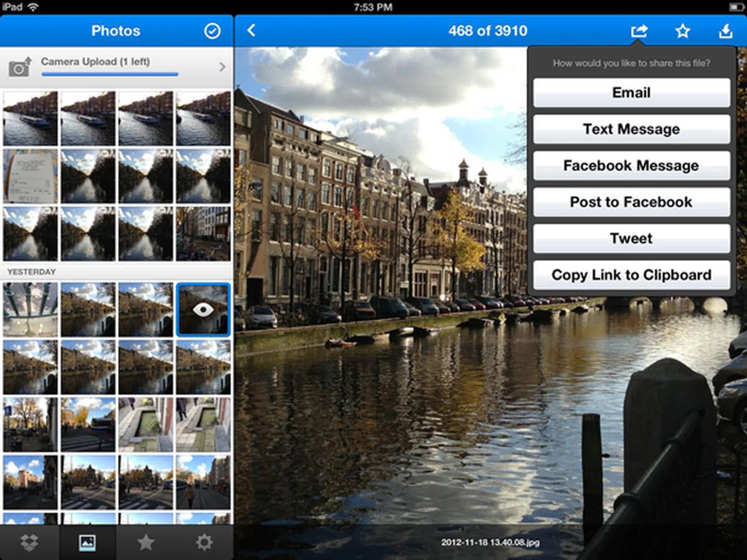
Task: Select the Photos tab icon in bottom bar
Action: pyautogui.click(x=87, y=542)
